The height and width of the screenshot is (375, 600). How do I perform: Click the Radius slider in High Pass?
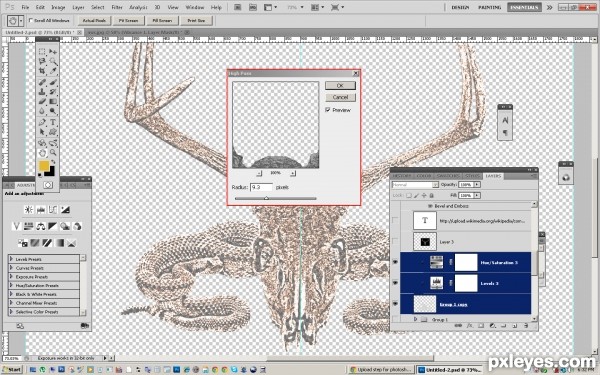coord(276,198)
